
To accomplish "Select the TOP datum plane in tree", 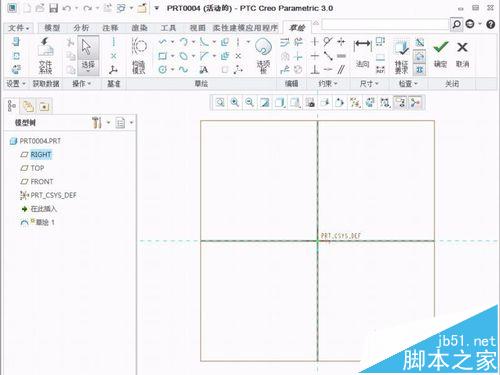I will (x=37, y=168).
